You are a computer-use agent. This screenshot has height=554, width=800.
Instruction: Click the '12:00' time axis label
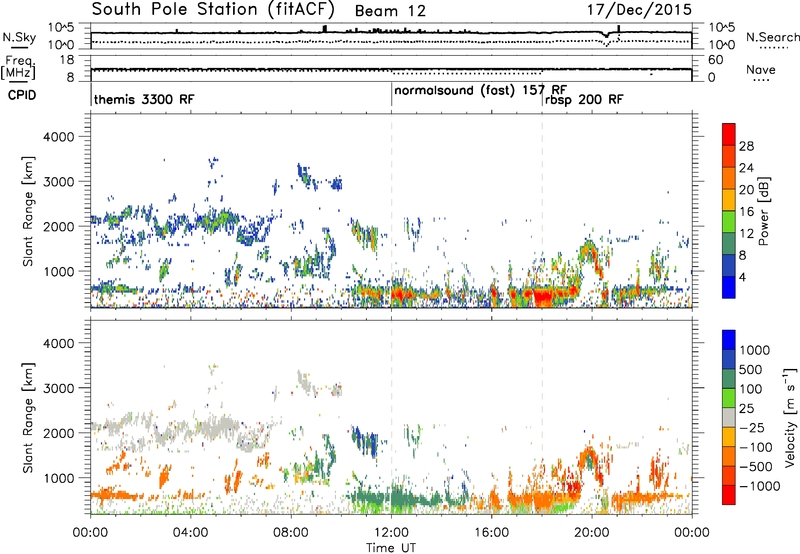391,533
